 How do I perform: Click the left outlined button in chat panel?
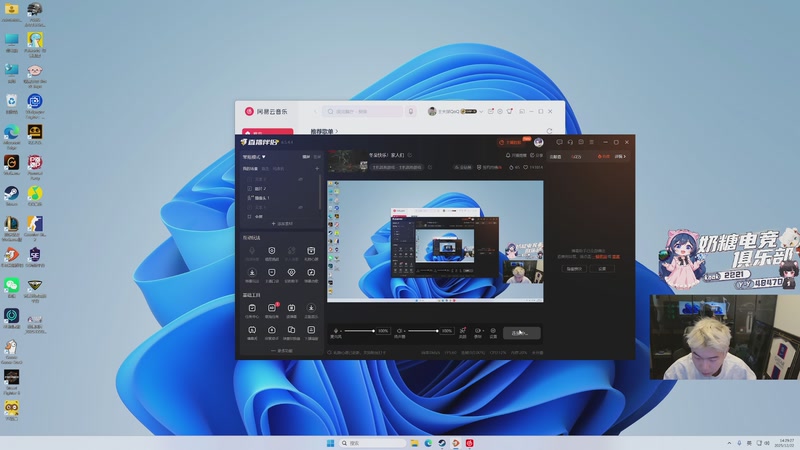pos(574,268)
